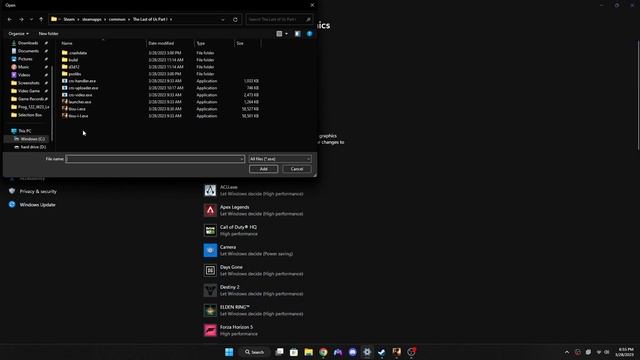640x360 pixels.
Task: Open Pictures in the sidebar
Action: (25, 59)
